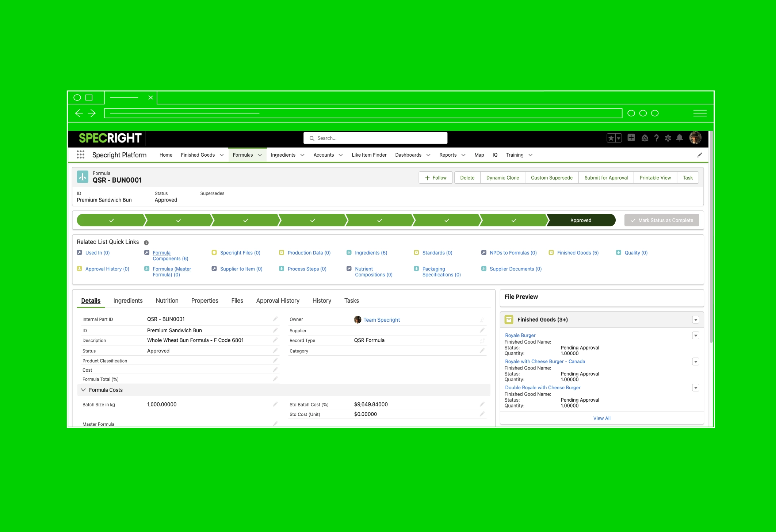Screen dimensions: 776x532
Task: Click the browser back arrow
Action: (79, 113)
